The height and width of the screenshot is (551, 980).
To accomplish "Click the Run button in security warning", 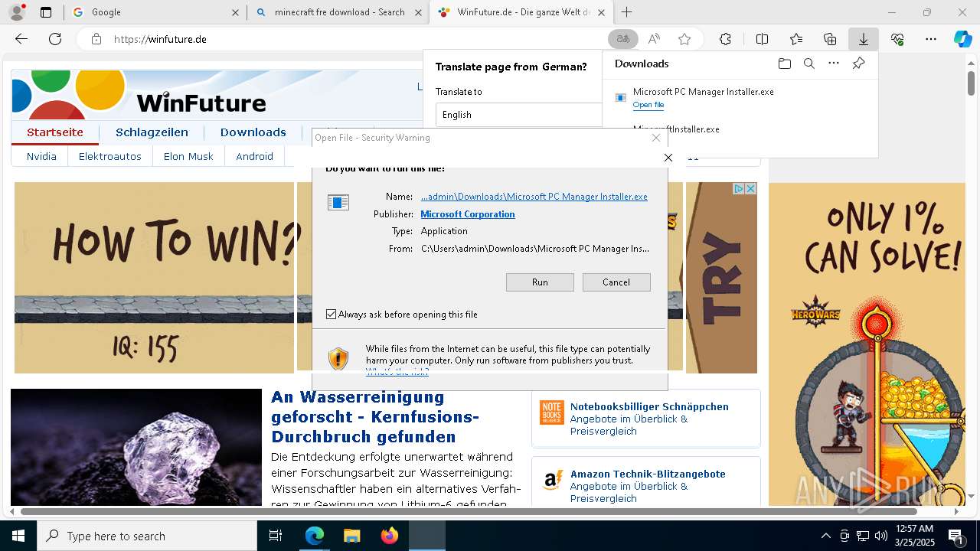I will 540,282.
